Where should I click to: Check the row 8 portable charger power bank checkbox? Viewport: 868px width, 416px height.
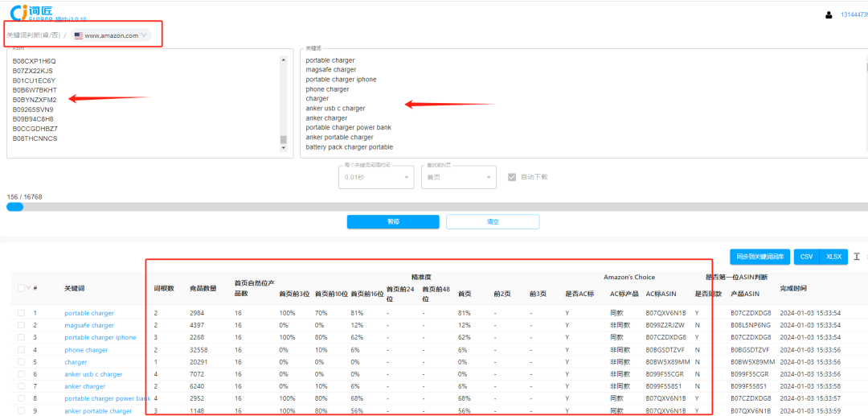click(21, 399)
